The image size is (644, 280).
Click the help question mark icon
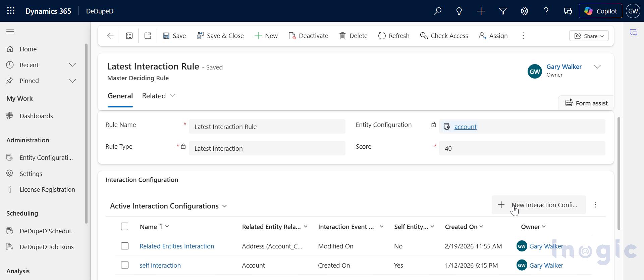click(x=546, y=11)
